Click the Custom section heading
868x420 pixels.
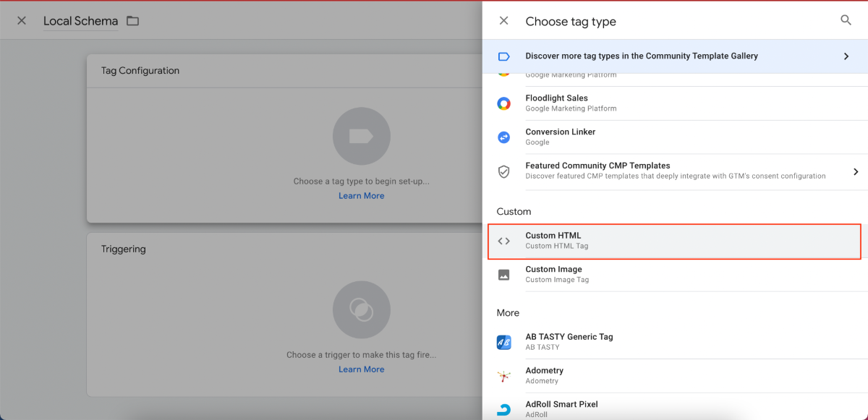coord(514,212)
